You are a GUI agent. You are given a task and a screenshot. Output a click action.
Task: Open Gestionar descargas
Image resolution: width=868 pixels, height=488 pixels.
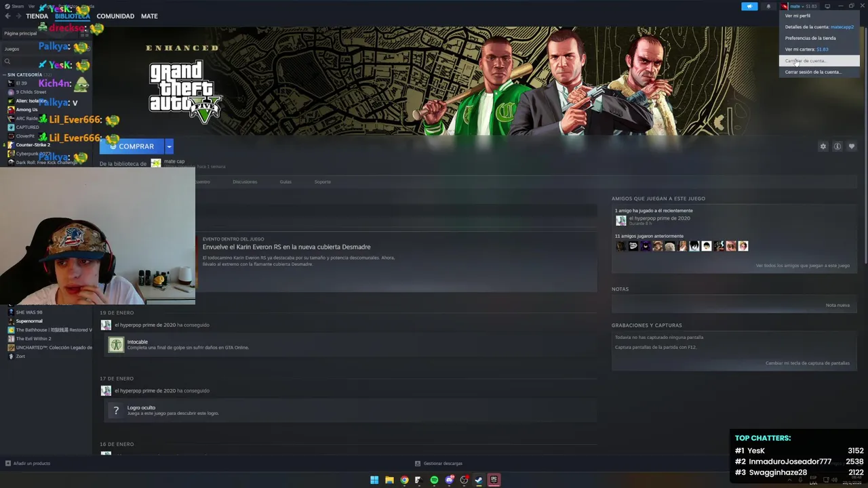point(439,464)
